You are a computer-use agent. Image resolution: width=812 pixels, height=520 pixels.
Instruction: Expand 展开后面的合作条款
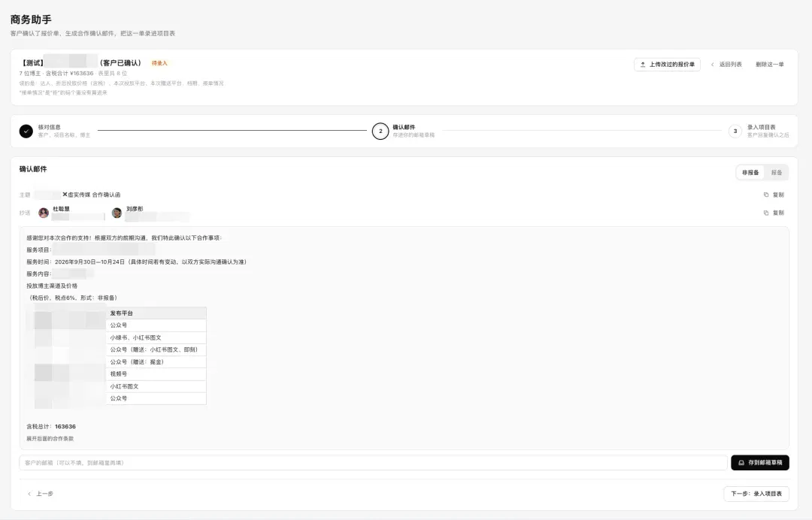50,439
